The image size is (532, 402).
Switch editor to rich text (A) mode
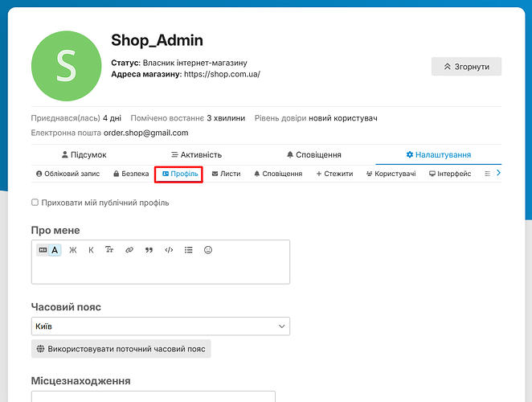55,250
